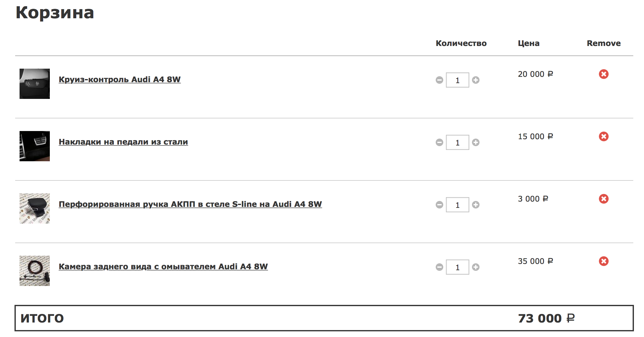The width and height of the screenshot is (644, 337).
Task: Open the Круиз-контроль Audi A4 8W product link
Action: (x=120, y=79)
